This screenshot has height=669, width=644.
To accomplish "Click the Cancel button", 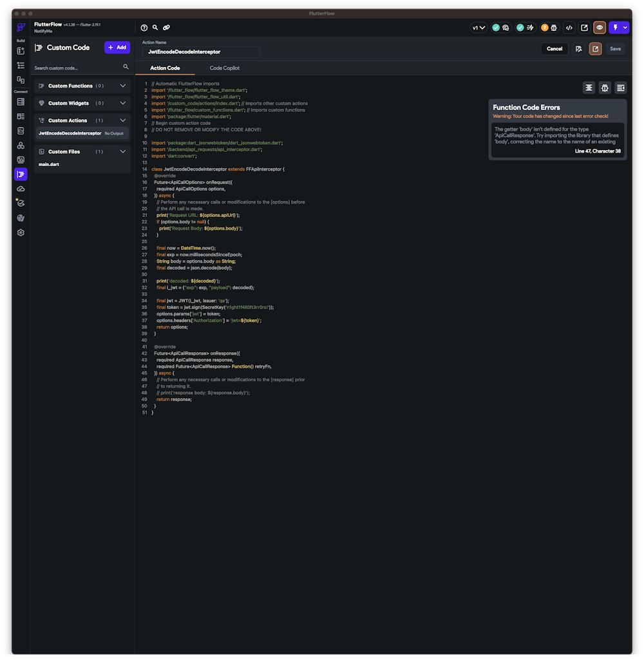I will pos(554,49).
